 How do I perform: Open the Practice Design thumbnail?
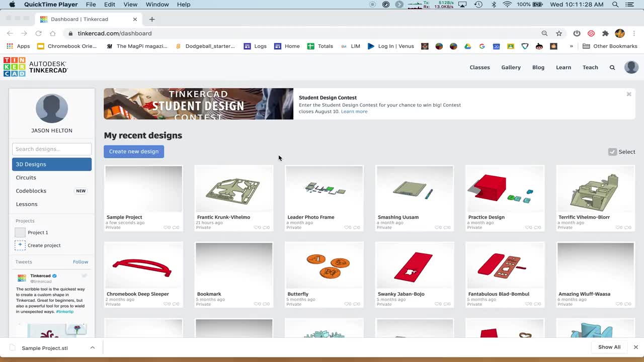[x=505, y=189]
